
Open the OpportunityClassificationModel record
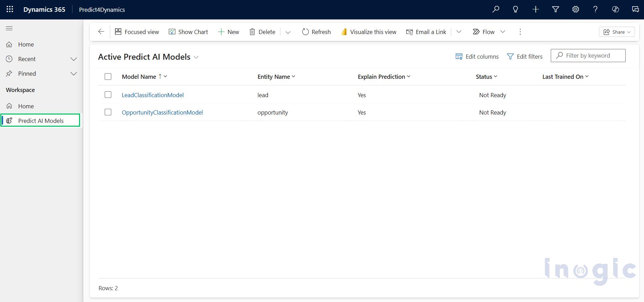[x=162, y=112]
